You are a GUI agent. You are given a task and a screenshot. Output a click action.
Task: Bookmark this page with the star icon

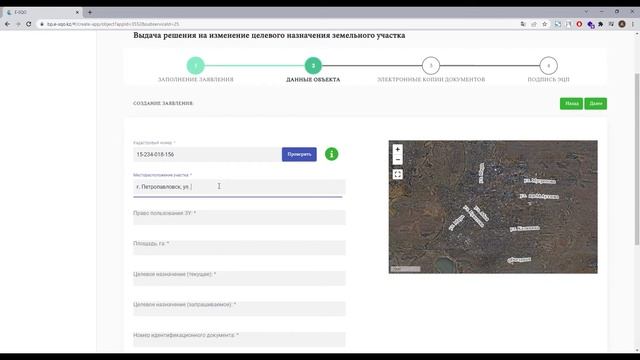coord(544,24)
